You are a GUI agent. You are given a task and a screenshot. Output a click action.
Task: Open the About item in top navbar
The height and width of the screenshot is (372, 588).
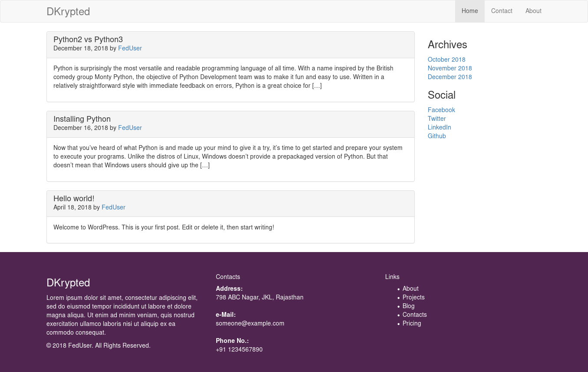pos(533,11)
